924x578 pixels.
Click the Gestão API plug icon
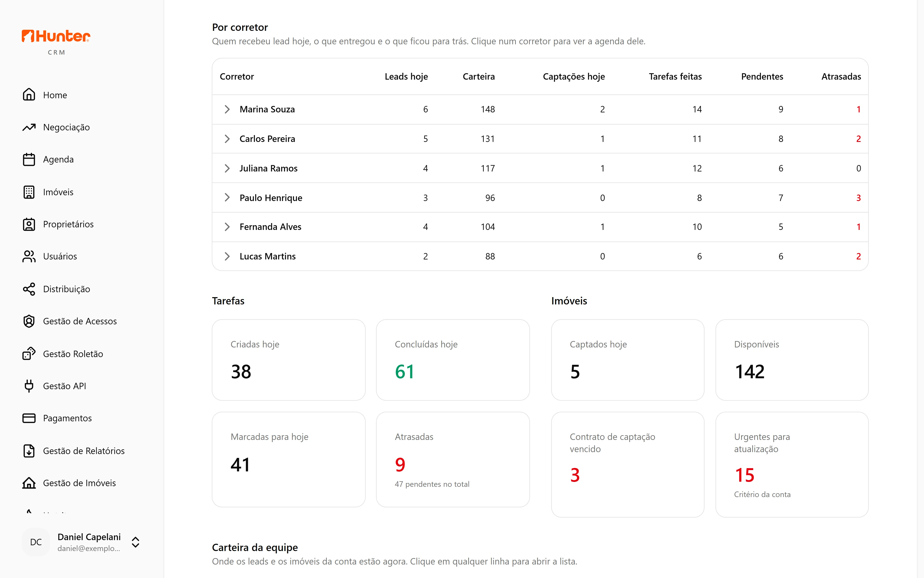29,386
